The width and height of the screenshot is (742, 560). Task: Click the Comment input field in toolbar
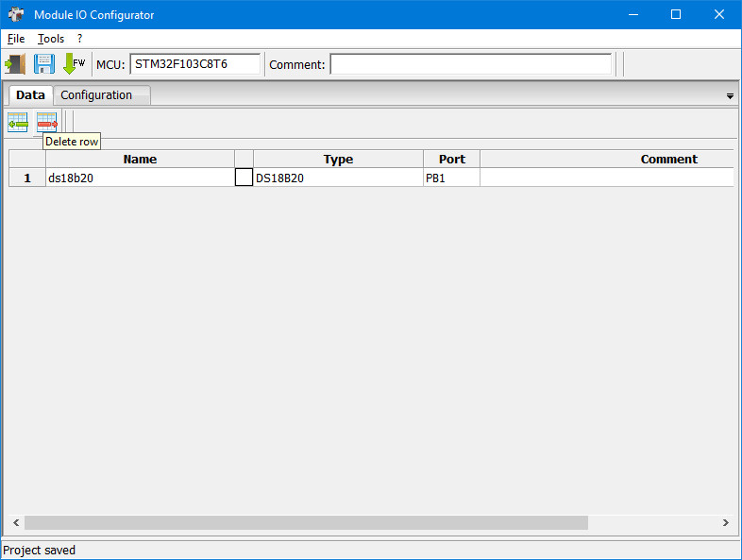471,64
